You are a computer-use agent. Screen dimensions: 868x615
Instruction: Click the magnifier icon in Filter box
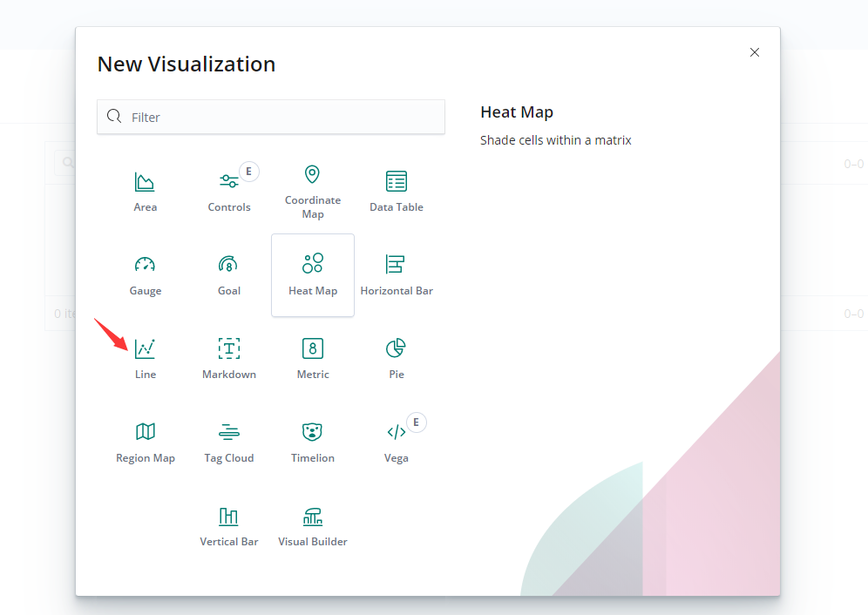tap(114, 116)
